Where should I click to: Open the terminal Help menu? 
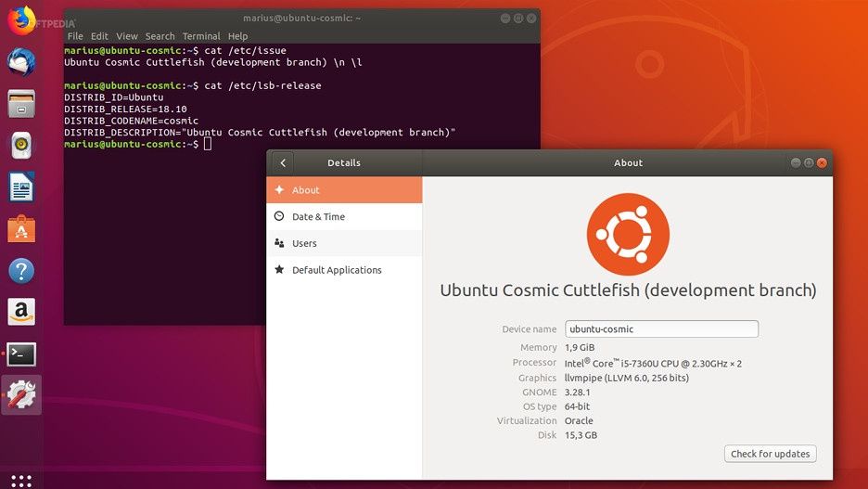pyautogui.click(x=238, y=36)
